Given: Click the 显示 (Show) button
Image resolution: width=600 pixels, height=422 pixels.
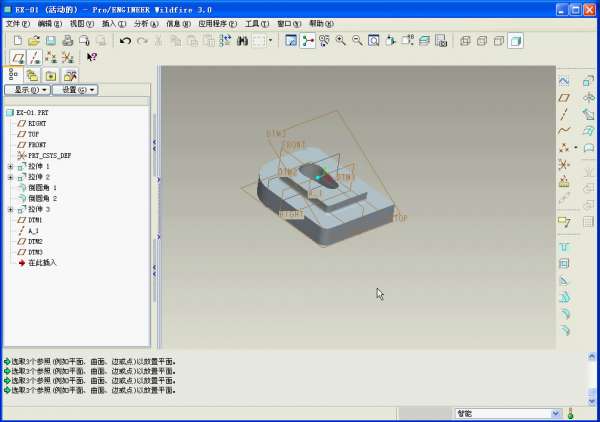Looking at the screenshot, I should tap(26, 90).
